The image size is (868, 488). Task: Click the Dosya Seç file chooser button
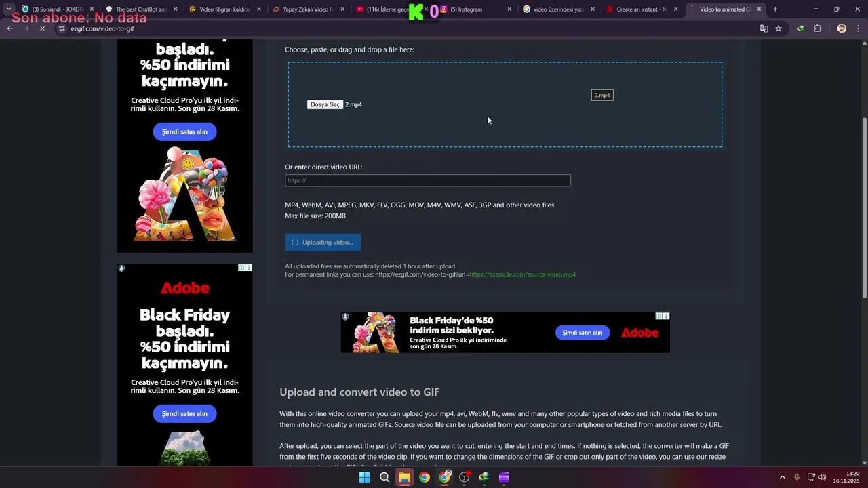(325, 105)
